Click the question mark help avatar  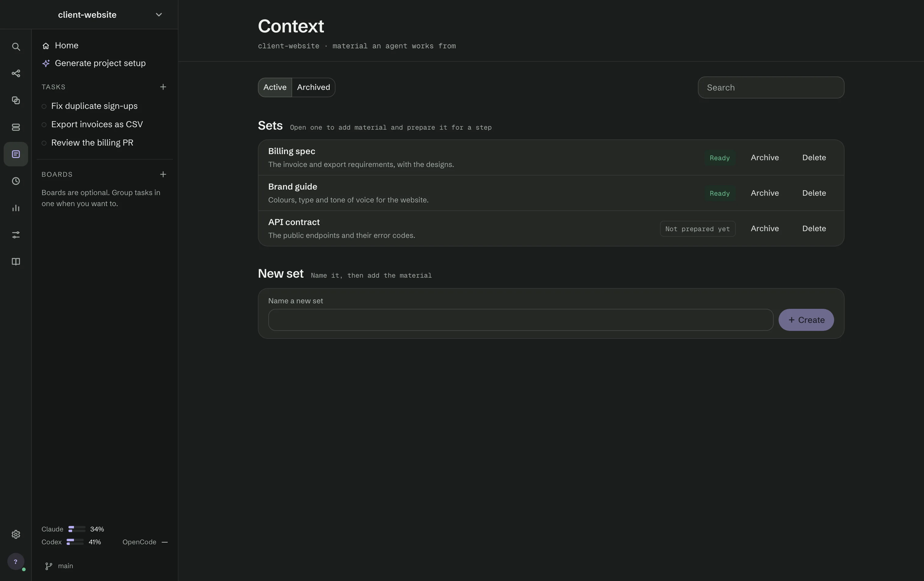point(16,561)
